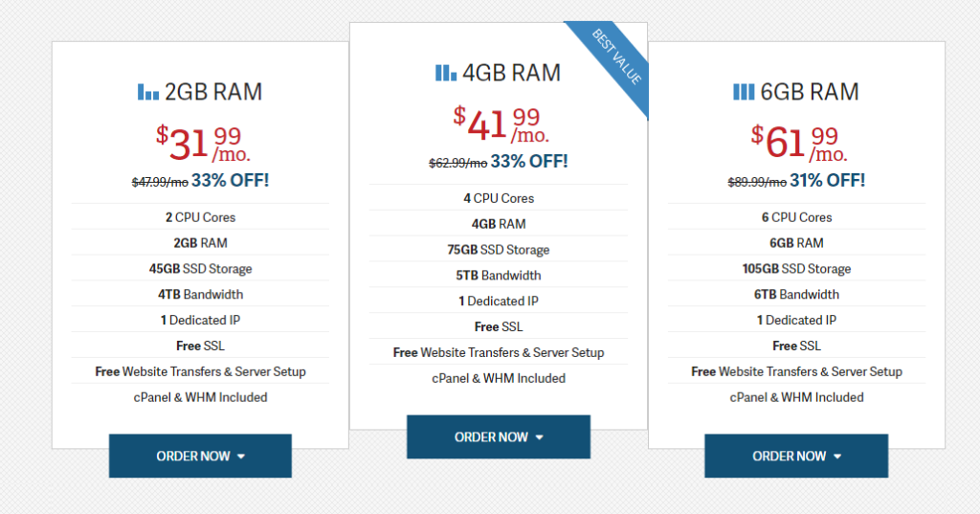Click 5TB Bandwidth feature in 4GB plan

tap(498, 275)
